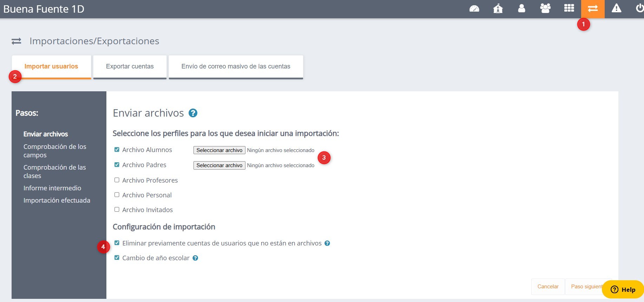Open the dashboard speedometer icon

point(474,9)
